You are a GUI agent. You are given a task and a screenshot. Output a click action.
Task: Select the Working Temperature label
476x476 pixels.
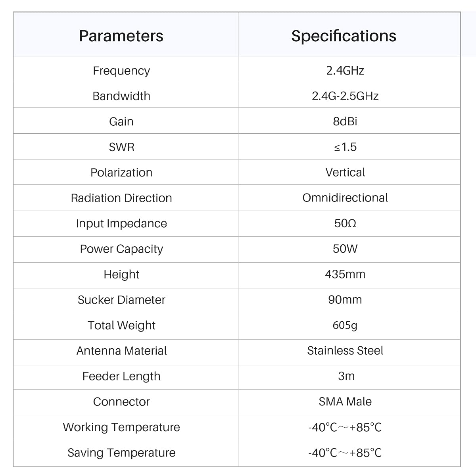(121, 427)
